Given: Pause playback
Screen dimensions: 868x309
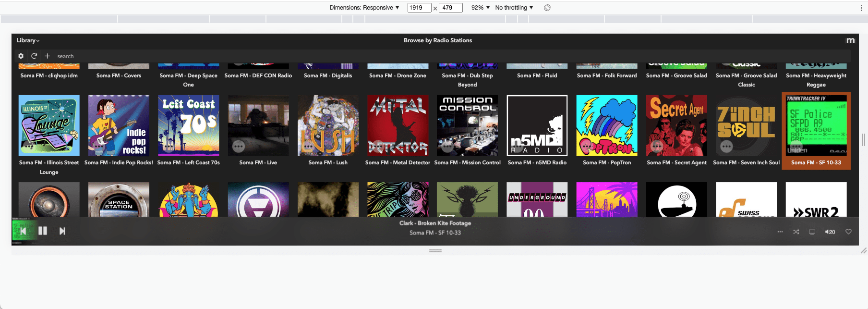Looking at the screenshot, I should click(43, 231).
